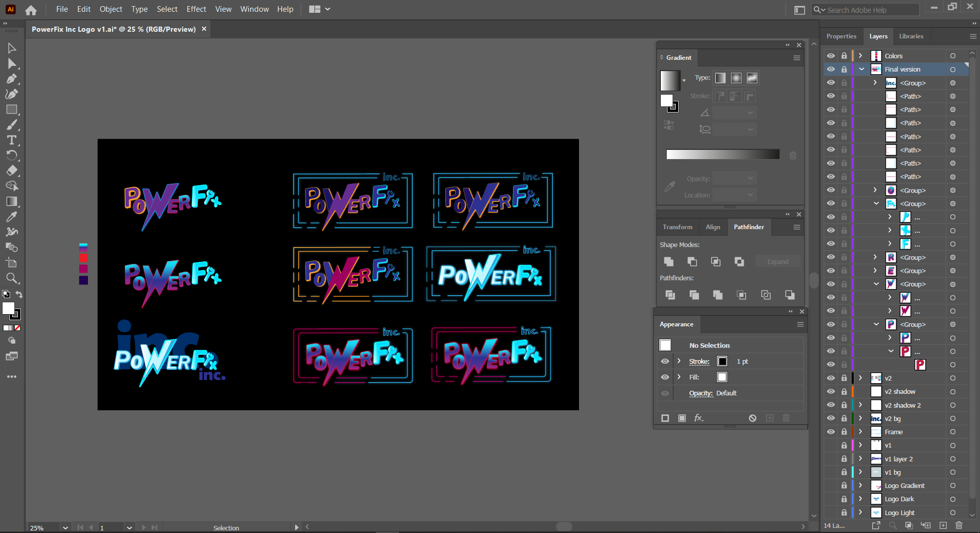Screen dimensions: 980x533
Task: Open the File menu
Action: [x=62, y=9]
